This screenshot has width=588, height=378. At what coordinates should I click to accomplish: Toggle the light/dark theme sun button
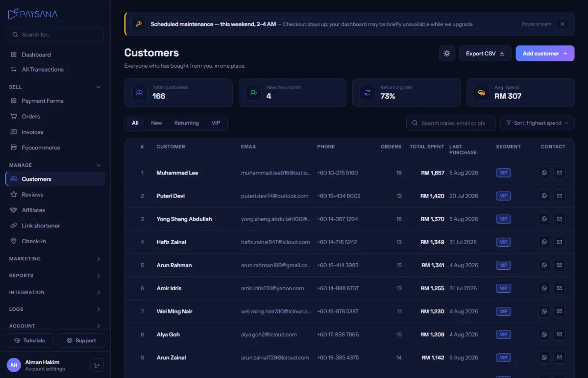[x=447, y=53]
